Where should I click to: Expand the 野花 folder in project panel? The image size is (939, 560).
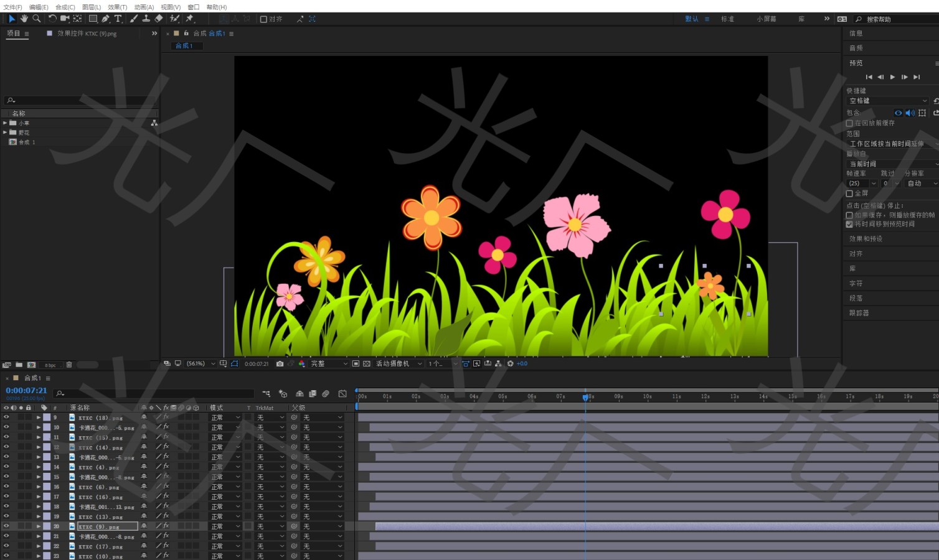point(5,133)
